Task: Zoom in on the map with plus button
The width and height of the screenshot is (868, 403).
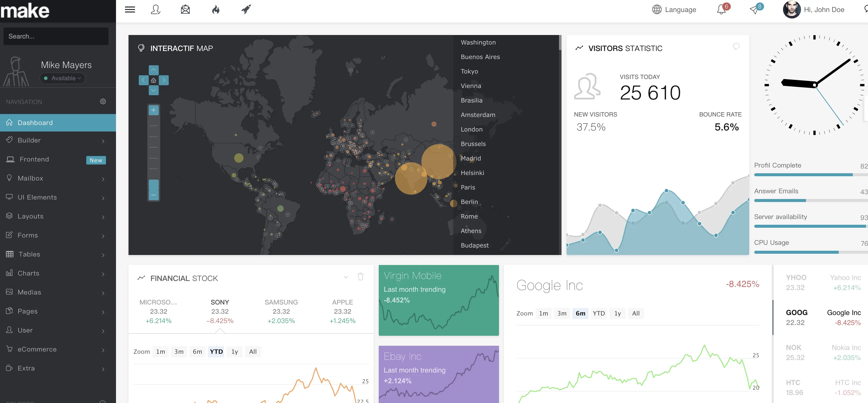Action: click(x=154, y=110)
